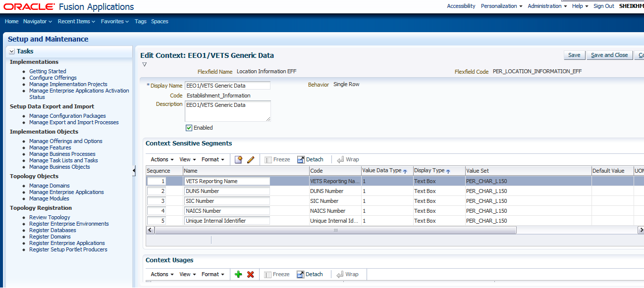Click Detach in Context Usages toolbar
Image resolution: width=644 pixels, height=288 pixels.
tap(310, 274)
